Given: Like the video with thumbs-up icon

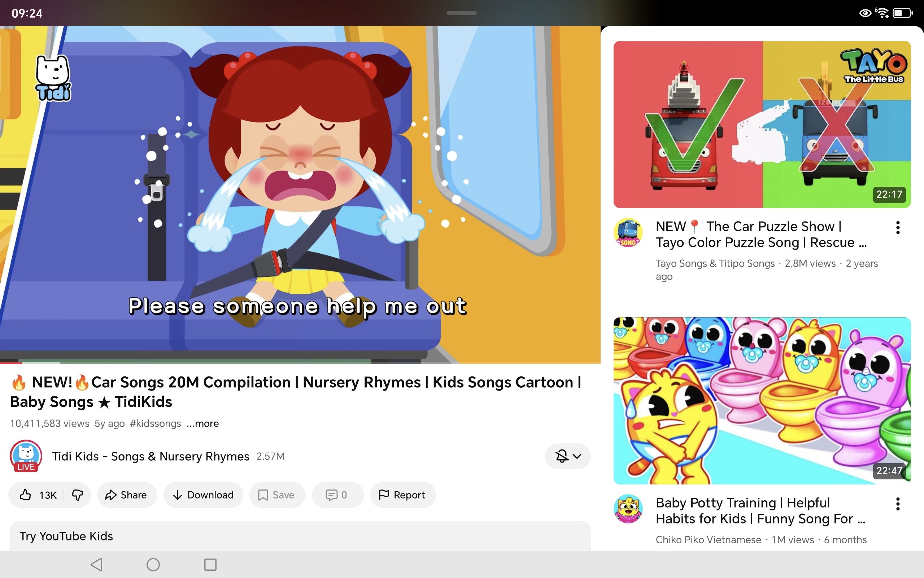Looking at the screenshot, I should [38, 495].
